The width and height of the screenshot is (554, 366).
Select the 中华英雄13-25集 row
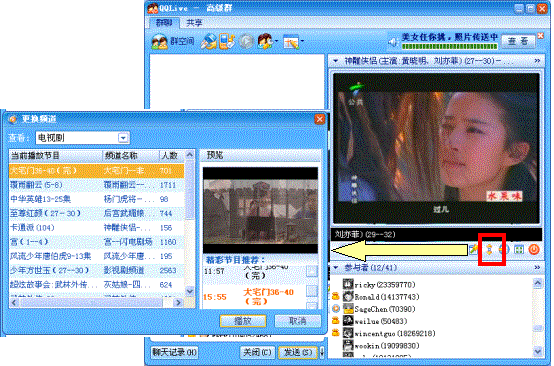click(x=96, y=199)
